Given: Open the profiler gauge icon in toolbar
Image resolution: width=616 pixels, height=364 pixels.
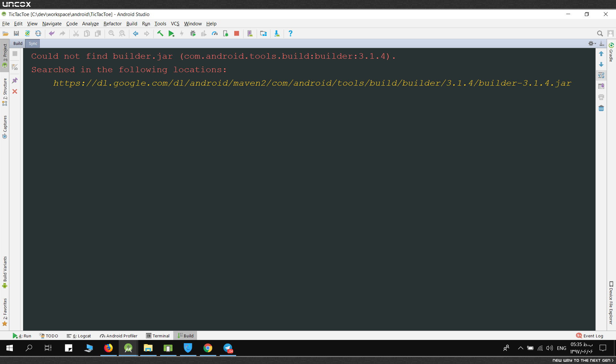Looking at the screenshot, I should 215,33.
